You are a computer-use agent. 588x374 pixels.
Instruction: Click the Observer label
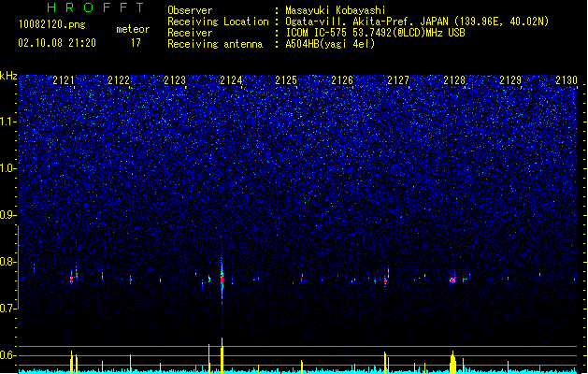[190, 10]
